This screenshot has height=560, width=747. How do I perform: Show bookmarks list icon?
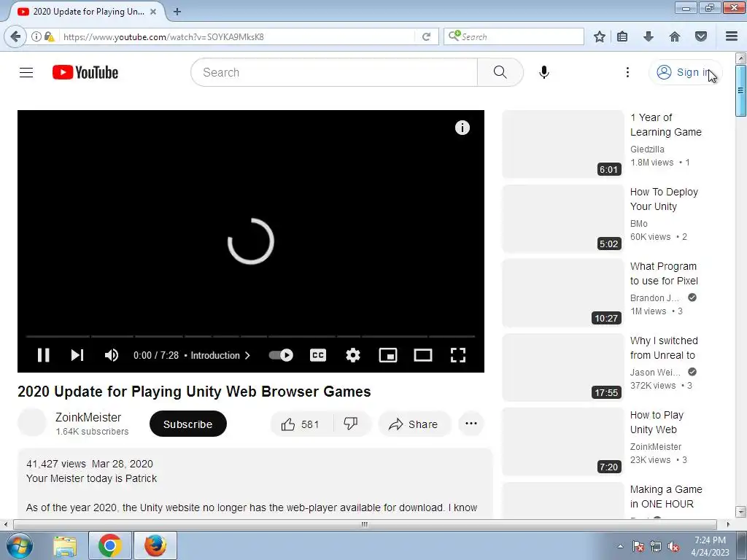point(622,36)
